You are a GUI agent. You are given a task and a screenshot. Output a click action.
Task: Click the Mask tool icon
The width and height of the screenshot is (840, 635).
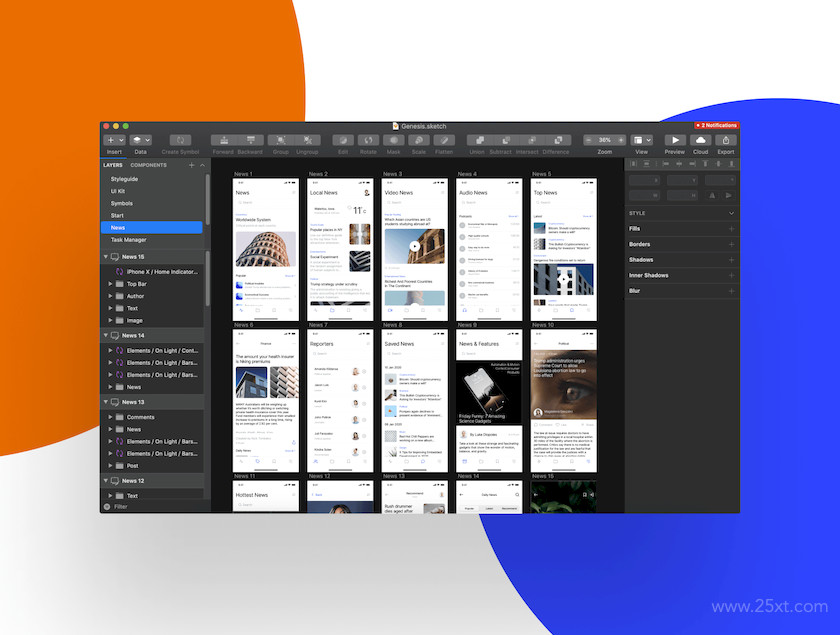point(393,140)
